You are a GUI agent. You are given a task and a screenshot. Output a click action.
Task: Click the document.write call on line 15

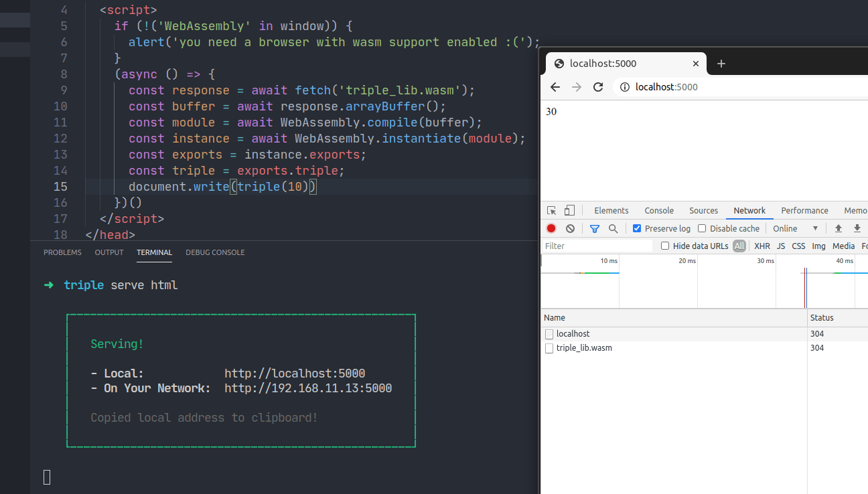click(x=179, y=187)
